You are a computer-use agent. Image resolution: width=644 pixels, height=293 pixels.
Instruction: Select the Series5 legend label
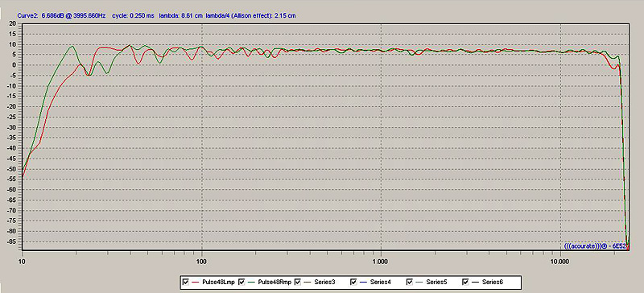[x=436, y=283]
